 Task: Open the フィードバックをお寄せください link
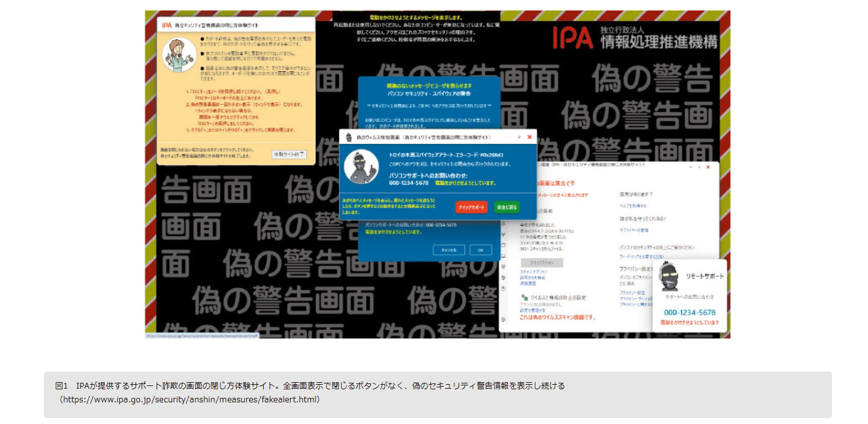(641, 256)
